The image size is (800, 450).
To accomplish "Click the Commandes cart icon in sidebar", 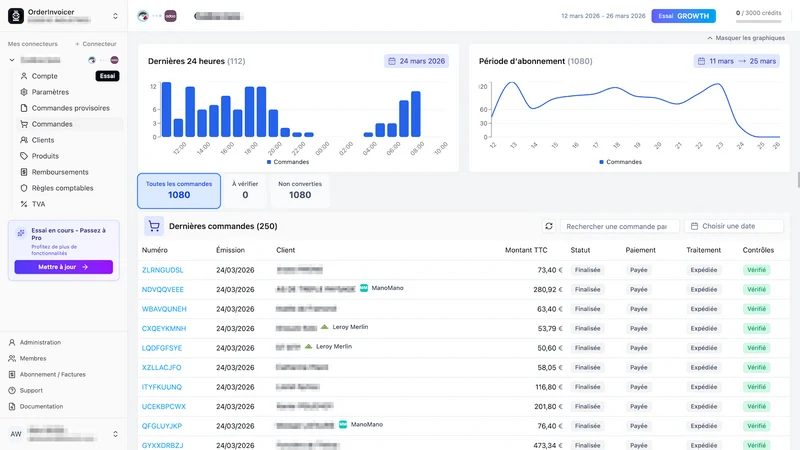I will 23,124.
